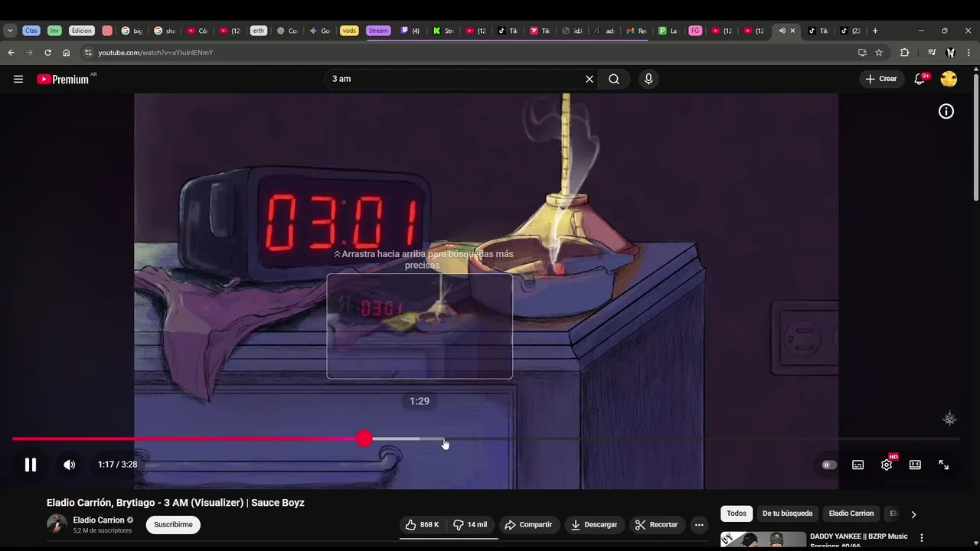This screenshot has height=551, width=980.
Task: Open the notifications bell
Action: pos(920,79)
